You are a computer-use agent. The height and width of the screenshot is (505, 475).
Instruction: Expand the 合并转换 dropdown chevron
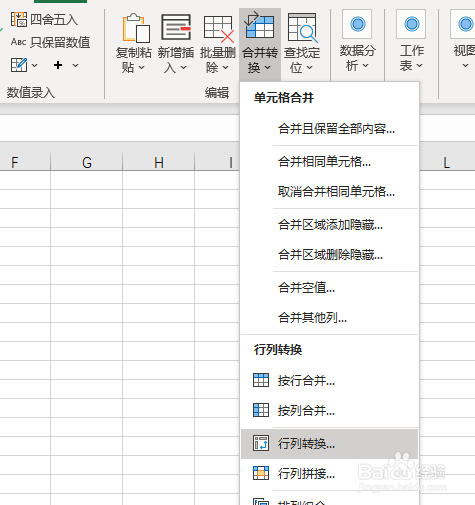coord(268,68)
